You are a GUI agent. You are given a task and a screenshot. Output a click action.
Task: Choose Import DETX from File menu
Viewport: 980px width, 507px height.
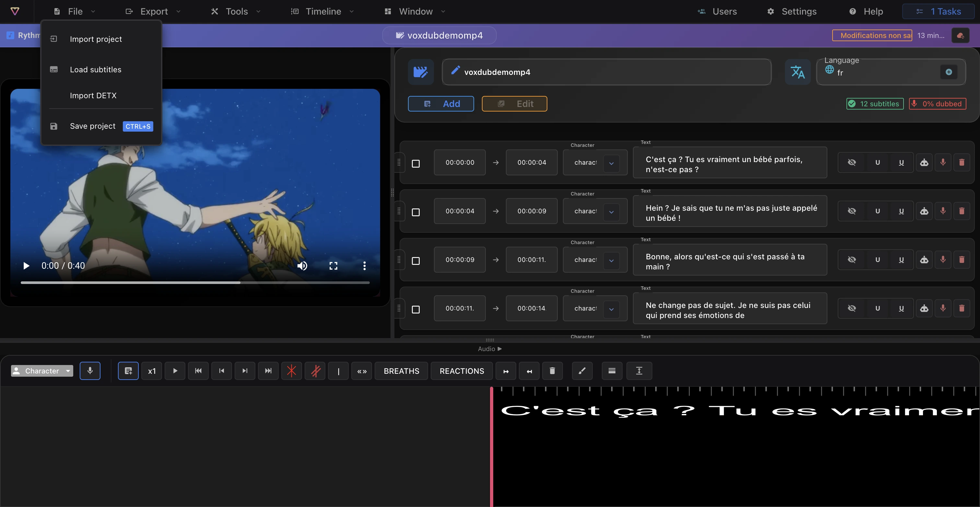point(101,96)
